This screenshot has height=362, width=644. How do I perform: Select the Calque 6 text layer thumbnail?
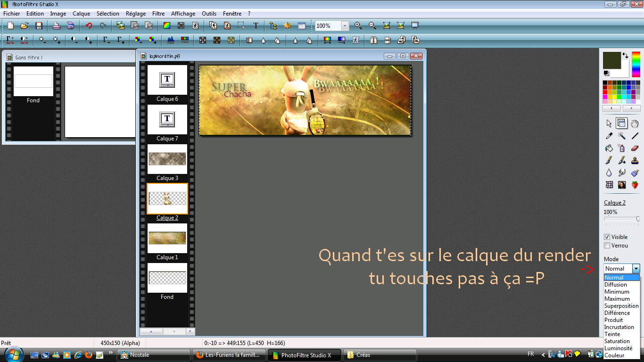pos(167,80)
